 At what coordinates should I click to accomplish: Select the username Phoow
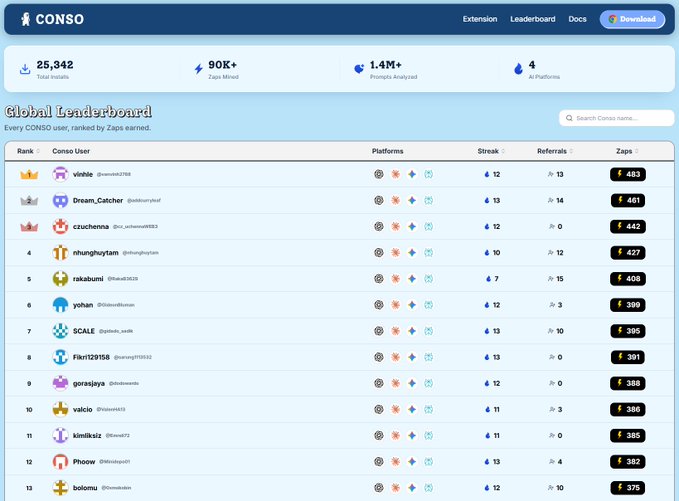coord(84,462)
